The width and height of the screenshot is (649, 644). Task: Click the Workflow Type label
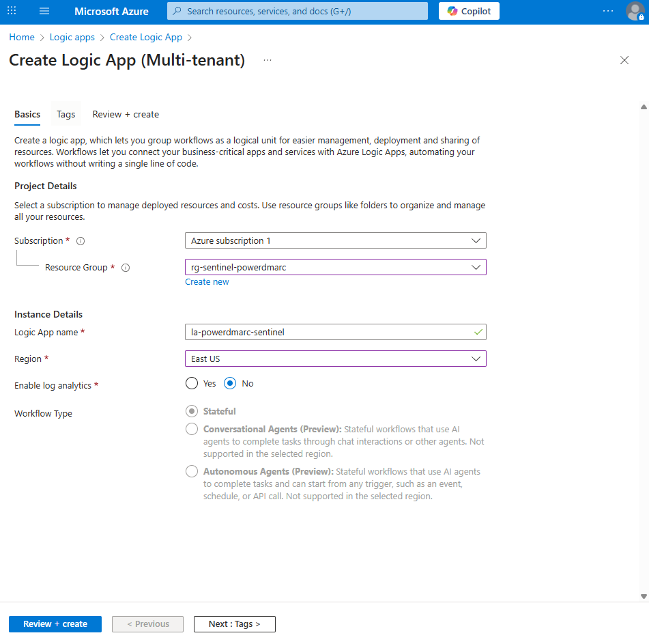coord(43,413)
